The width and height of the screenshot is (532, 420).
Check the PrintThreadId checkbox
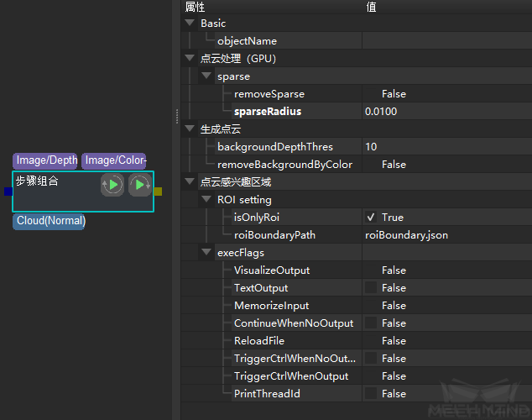(371, 394)
